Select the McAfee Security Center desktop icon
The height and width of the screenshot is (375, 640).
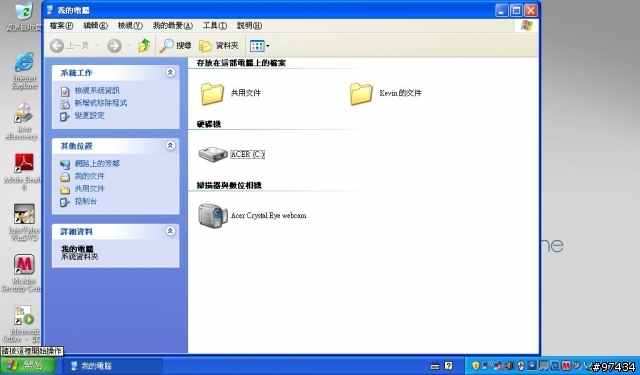[x=22, y=273]
